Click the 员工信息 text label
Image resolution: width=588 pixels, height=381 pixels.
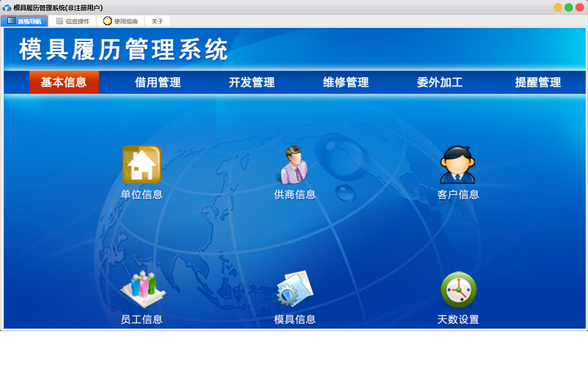[142, 319]
